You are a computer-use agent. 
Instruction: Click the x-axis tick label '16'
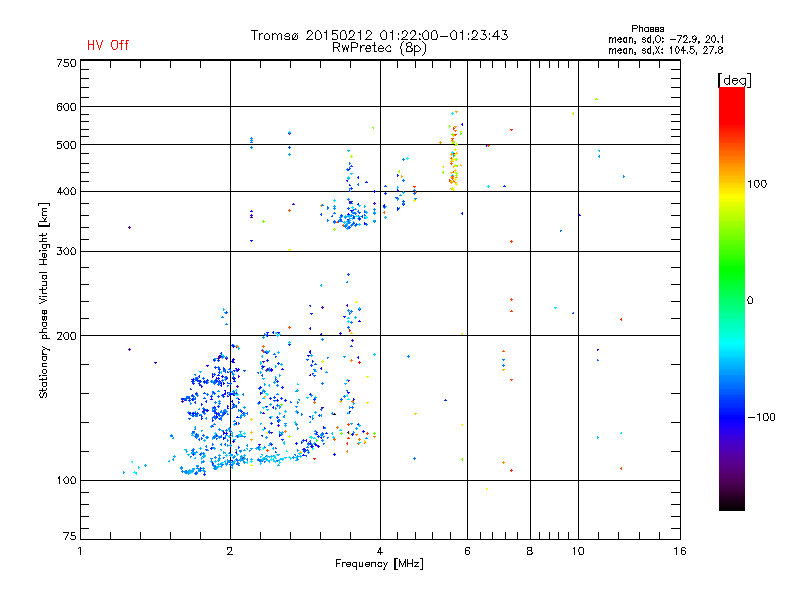680,551
